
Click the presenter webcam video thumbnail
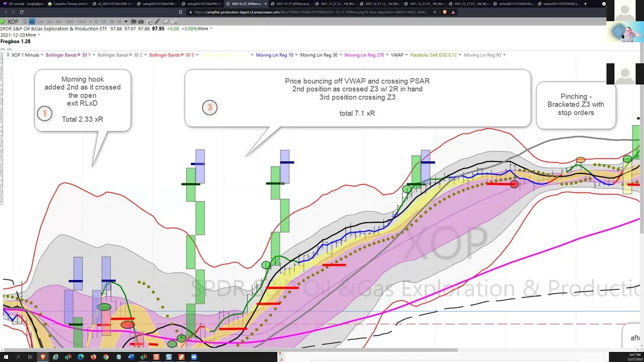point(625,32)
